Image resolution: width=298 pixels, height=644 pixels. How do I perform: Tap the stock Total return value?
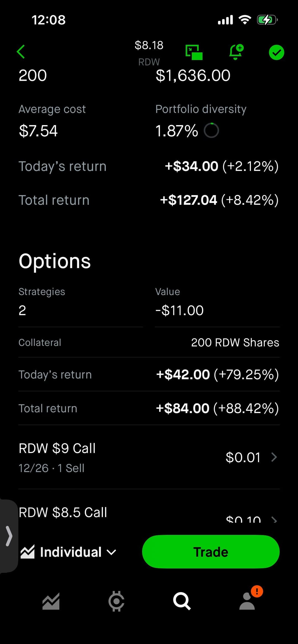pyautogui.click(x=219, y=200)
